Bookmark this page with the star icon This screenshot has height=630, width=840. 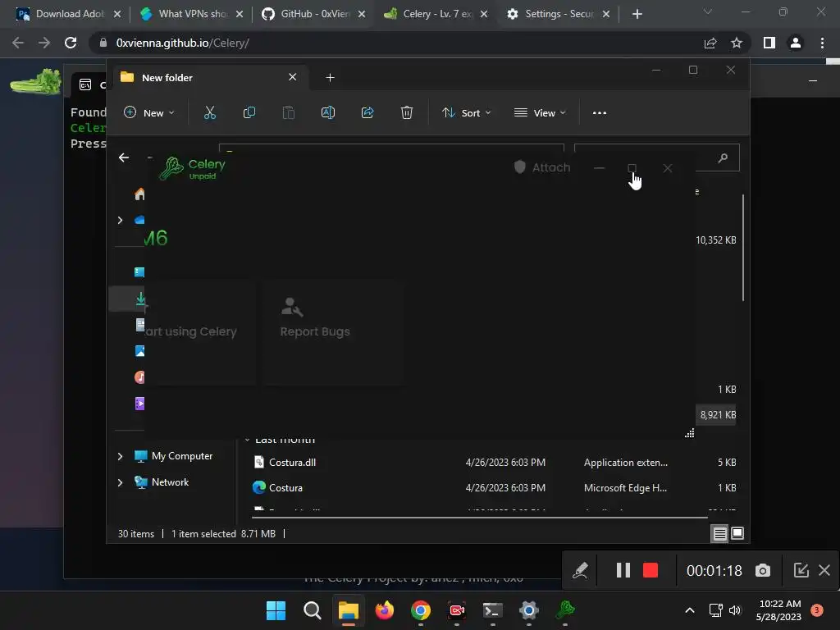point(737,43)
